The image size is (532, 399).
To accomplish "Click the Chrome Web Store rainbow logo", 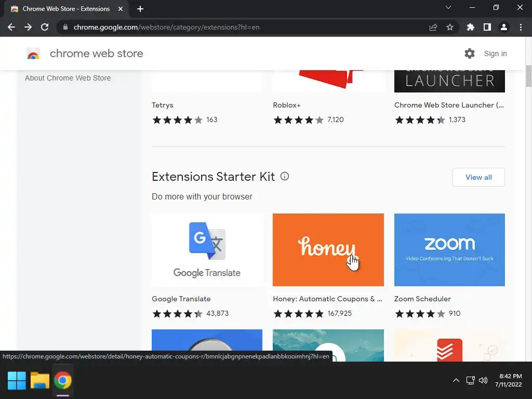I will [x=33, y=54].
